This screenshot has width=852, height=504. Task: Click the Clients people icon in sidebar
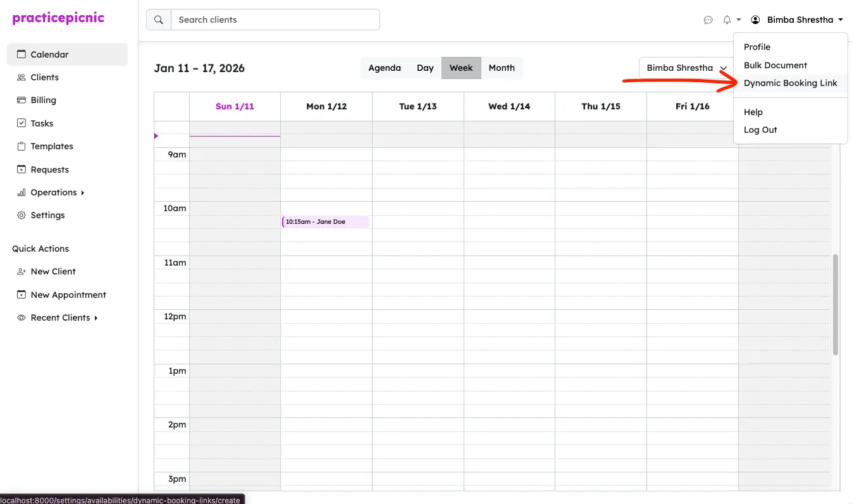tap(22, 78)
